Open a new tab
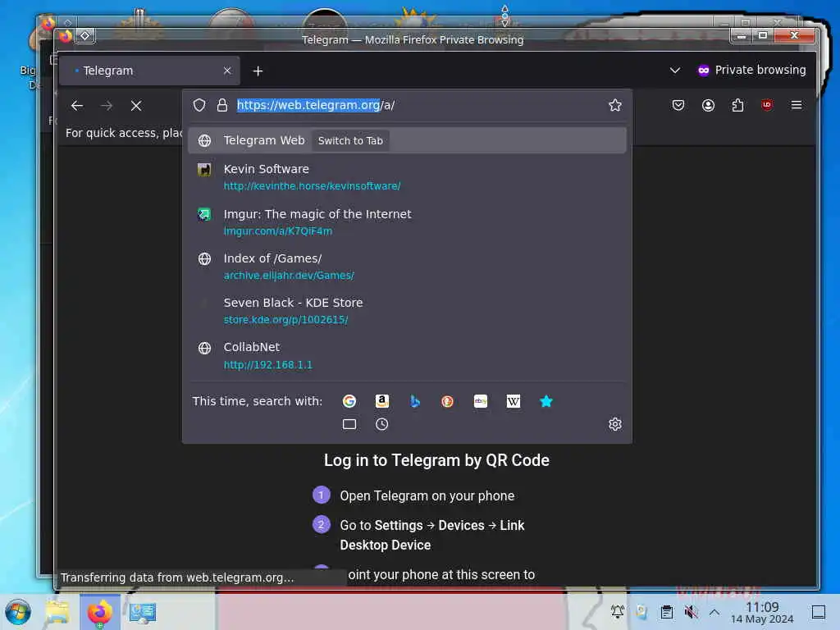The width and height of the screenshot is (840, 630). click(x=258, y=71)
